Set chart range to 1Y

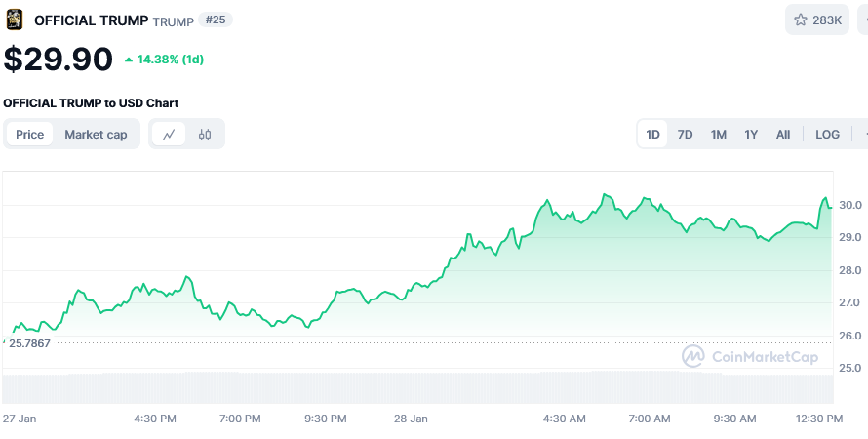pos(751,134)
